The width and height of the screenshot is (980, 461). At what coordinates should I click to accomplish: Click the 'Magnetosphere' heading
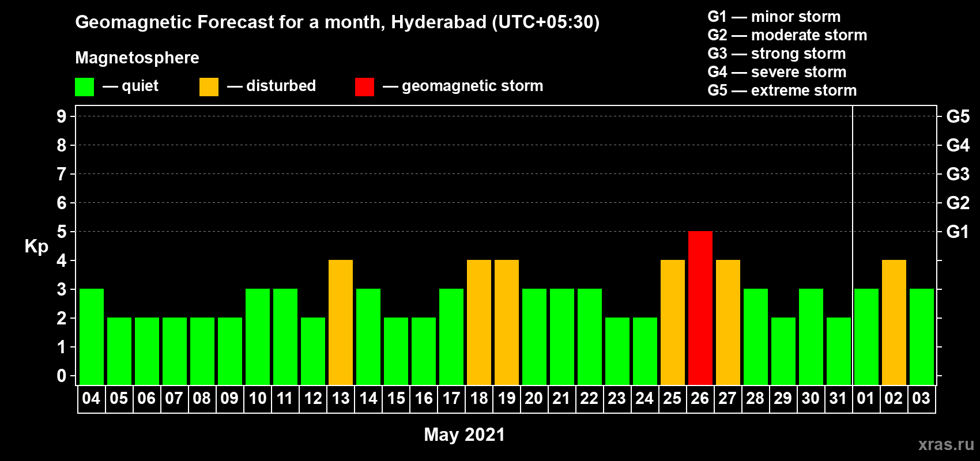137,58
